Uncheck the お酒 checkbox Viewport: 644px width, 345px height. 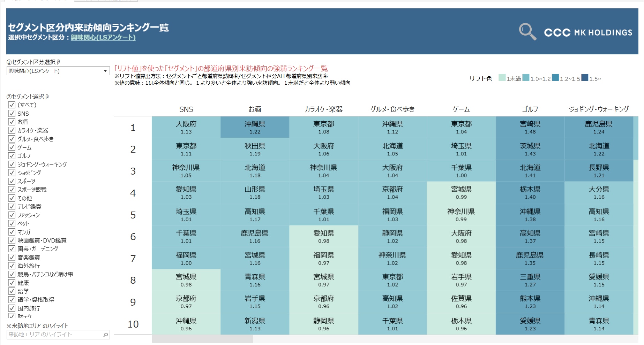(12, 122)
